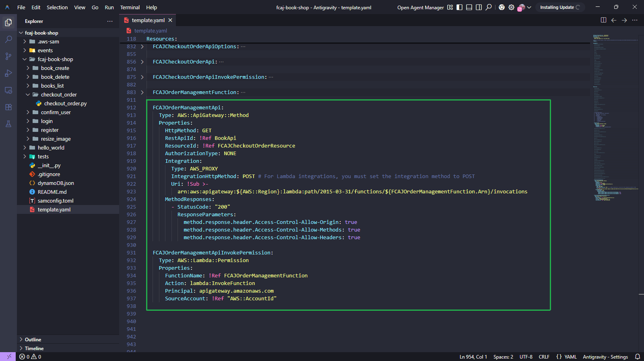Viewport: 644px width, 361px height.
Task: Open account dropdown arrow beside avatar
Action: [x=529, y=7]
